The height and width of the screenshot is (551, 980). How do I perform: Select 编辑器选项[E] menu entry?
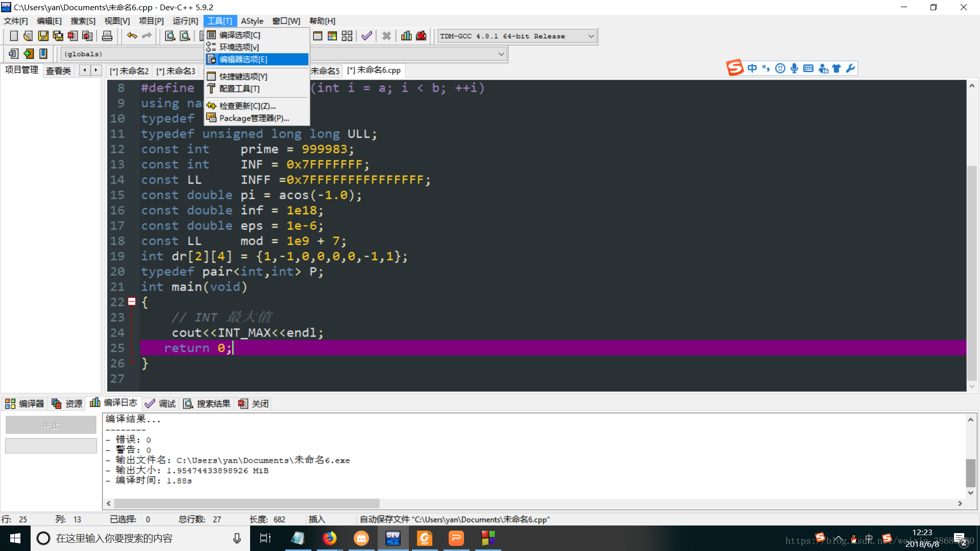click(x=257, y=59)
